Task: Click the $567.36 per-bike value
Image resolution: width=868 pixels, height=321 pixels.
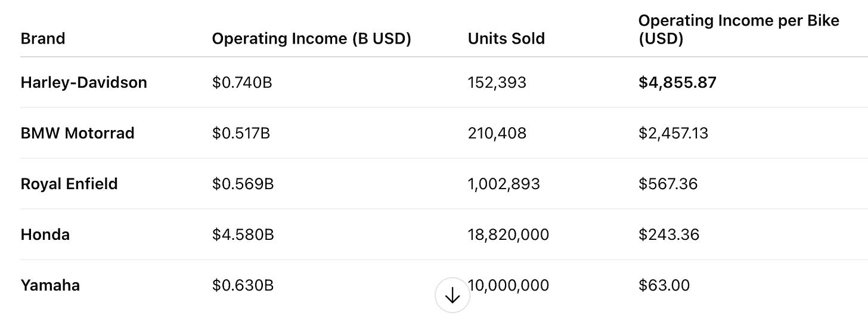Action: pos(668,184)
